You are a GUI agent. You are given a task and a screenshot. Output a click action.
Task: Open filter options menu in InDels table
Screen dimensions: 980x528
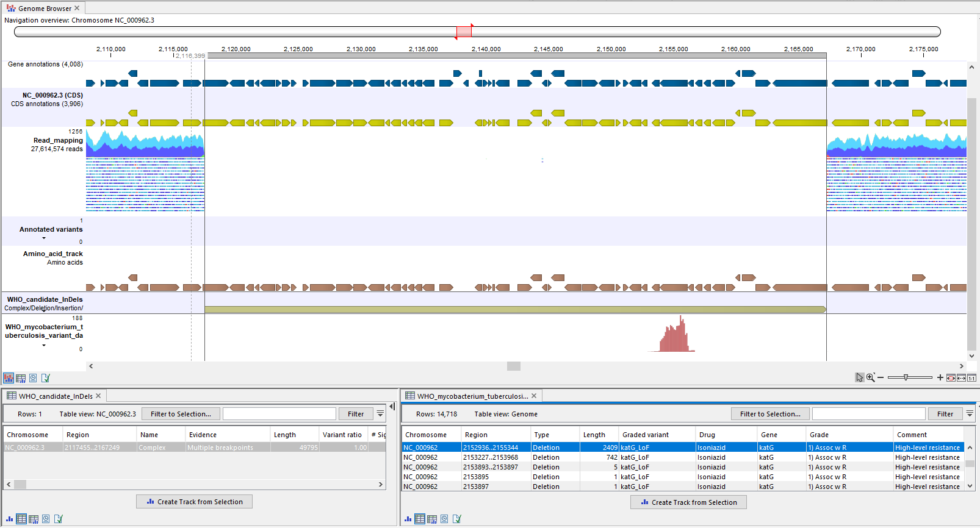click(x=380, y=414)
